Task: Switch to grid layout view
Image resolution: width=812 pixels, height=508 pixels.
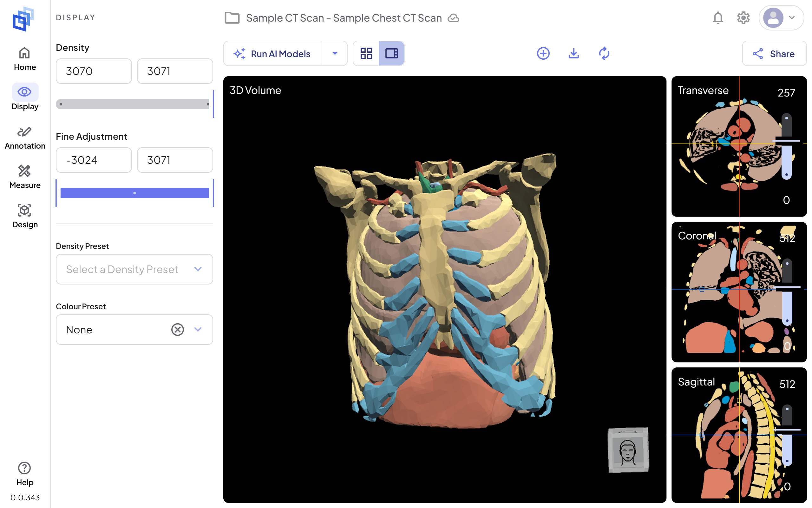Action: [366, 53]
